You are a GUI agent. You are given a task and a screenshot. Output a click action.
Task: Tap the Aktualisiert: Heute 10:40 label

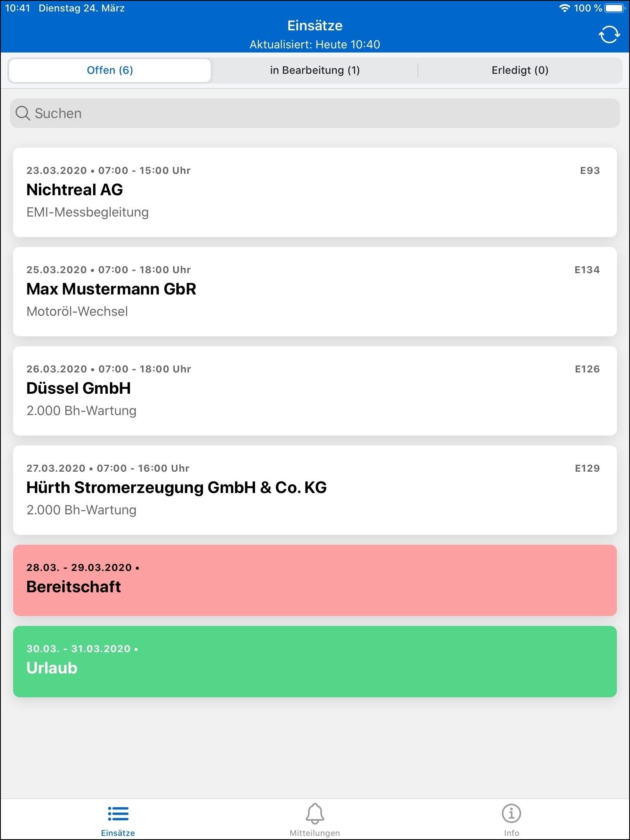(x=315, y=44)
